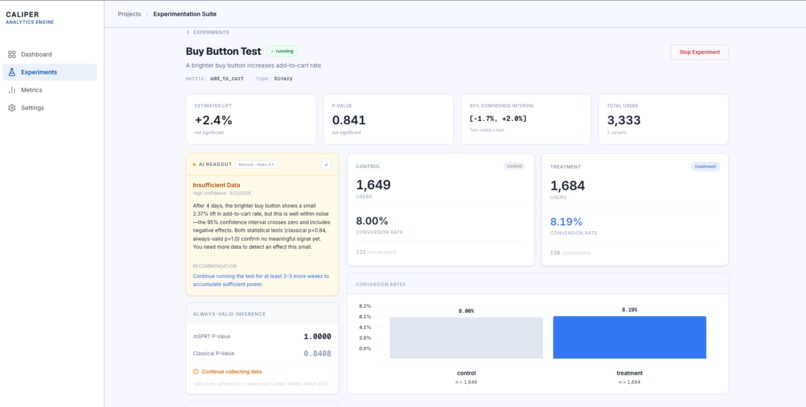Click the 1,649 control users count
The image size is (806, 407).
pyautogui.click(x=373, y=184)
